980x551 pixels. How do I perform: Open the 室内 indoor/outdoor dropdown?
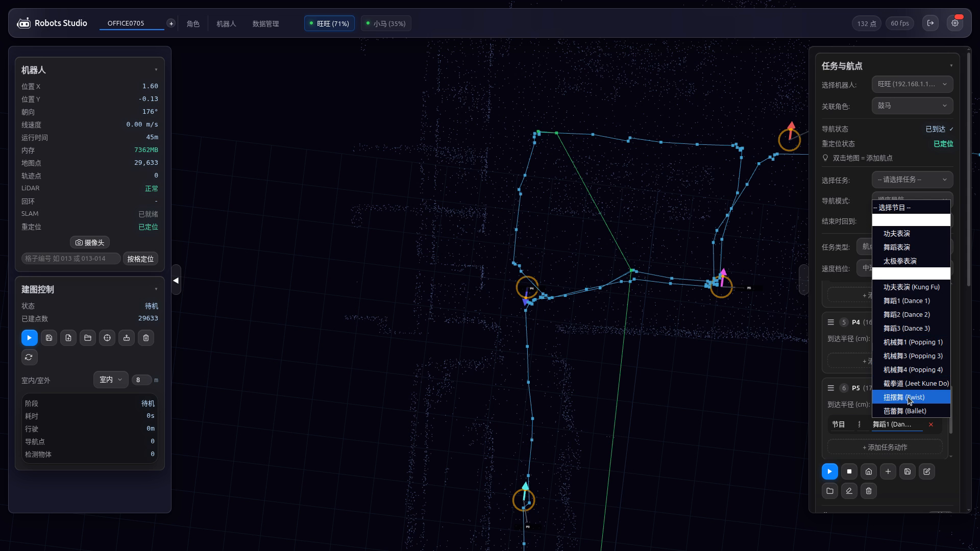[x=111, y=380]
